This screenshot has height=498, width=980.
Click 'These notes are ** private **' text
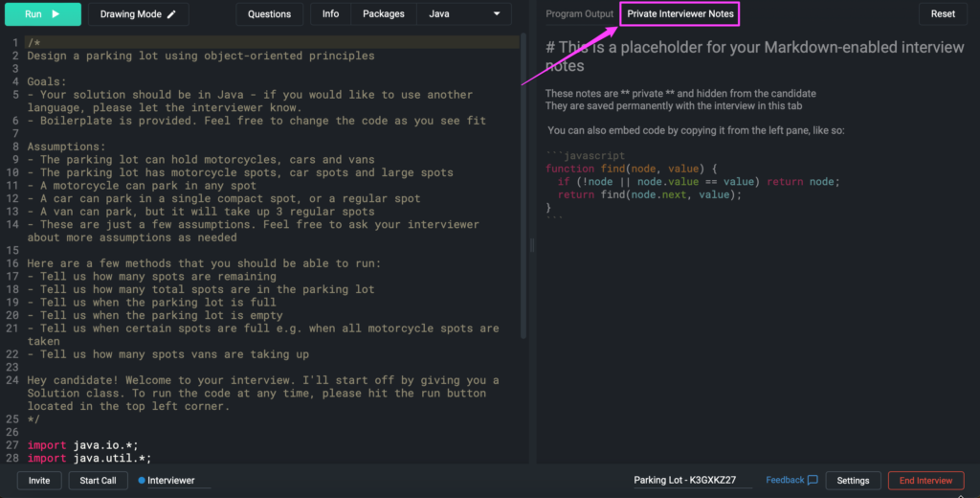[x=680, y=93]
